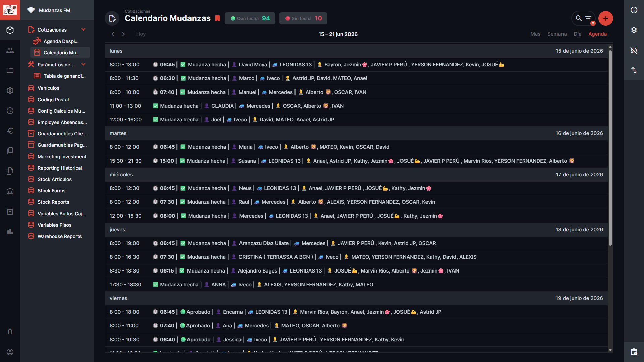Open the Susana 15:30 - 21:30 event
644x362 pixels.
(x=356, y=161)
